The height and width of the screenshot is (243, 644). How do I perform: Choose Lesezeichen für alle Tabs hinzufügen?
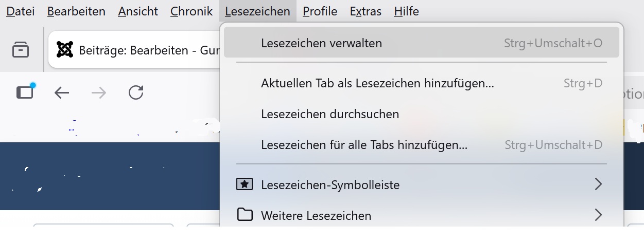(x=364, y=145)
